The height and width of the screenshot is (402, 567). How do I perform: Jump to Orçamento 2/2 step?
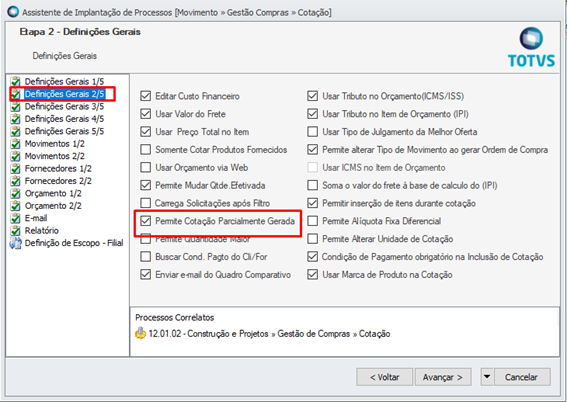(x=53, y=206)
